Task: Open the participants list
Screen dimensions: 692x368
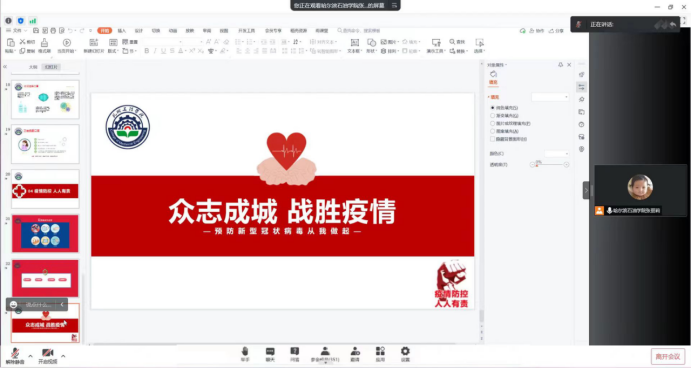Action: [325, 354]
